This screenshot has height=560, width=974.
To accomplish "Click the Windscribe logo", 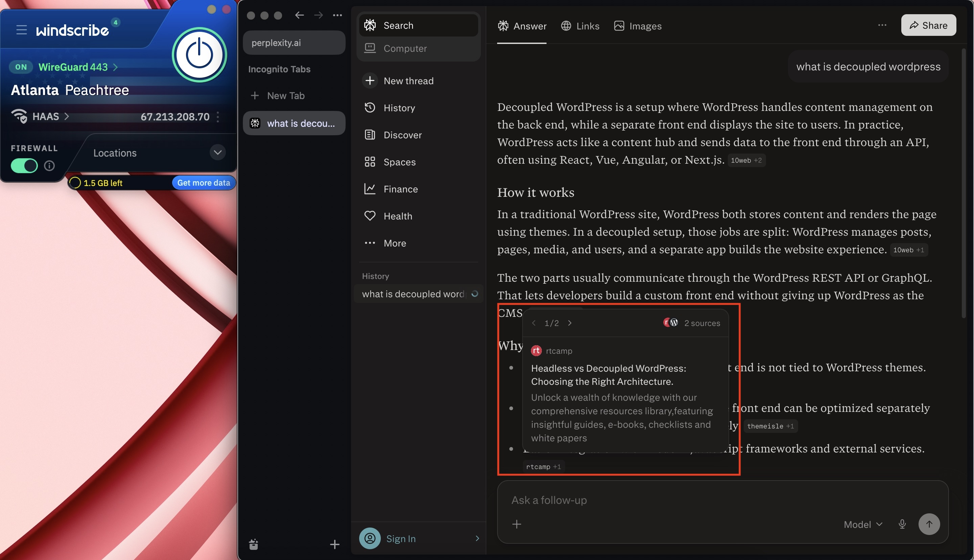I will (x=72, y=30).
